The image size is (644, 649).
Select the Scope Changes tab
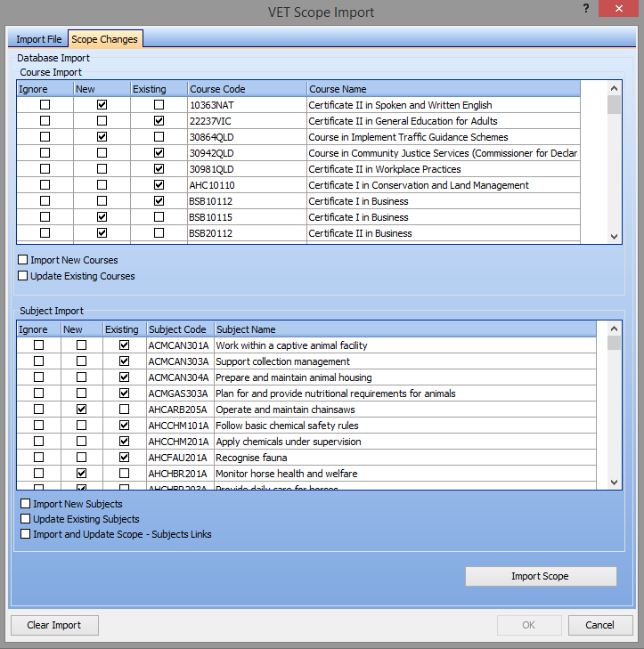pyautogui.click(x=104, y=39)
